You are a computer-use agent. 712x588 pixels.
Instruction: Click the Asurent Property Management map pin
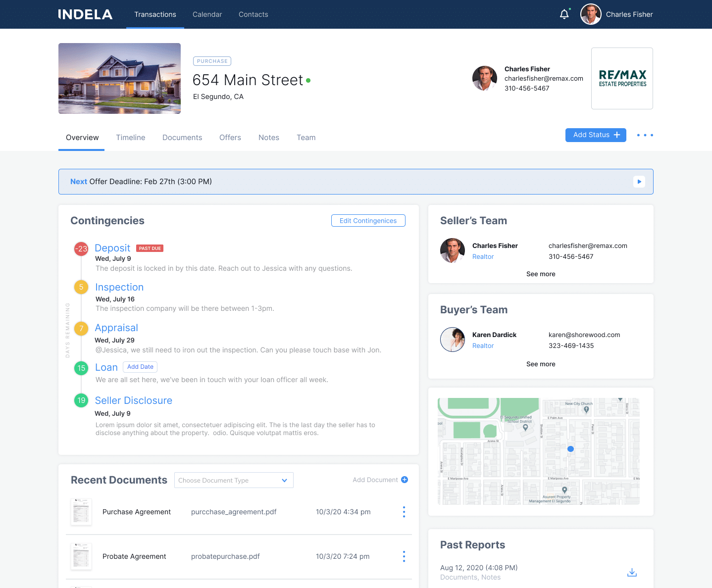click(x=564, y=490)
